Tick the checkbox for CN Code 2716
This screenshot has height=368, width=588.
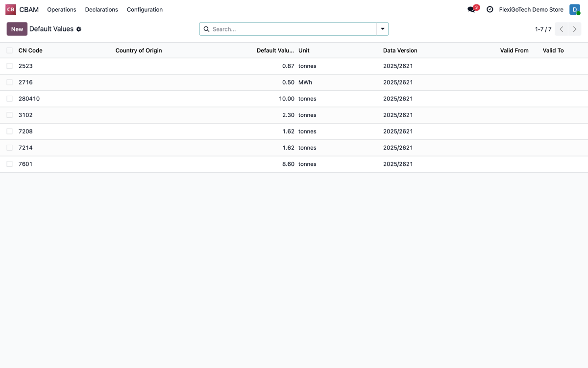click(9, 82)
